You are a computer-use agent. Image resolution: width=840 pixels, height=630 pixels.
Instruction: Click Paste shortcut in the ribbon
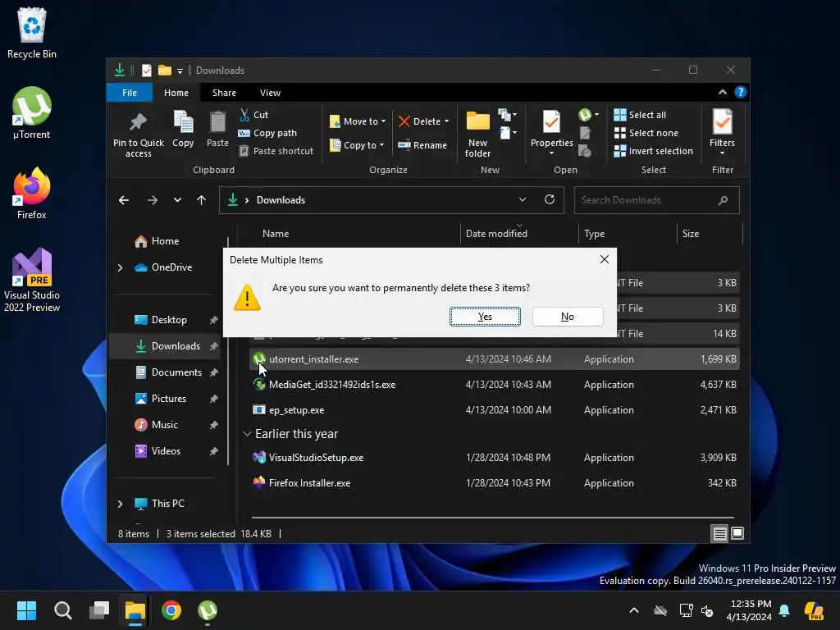point(276,151)
